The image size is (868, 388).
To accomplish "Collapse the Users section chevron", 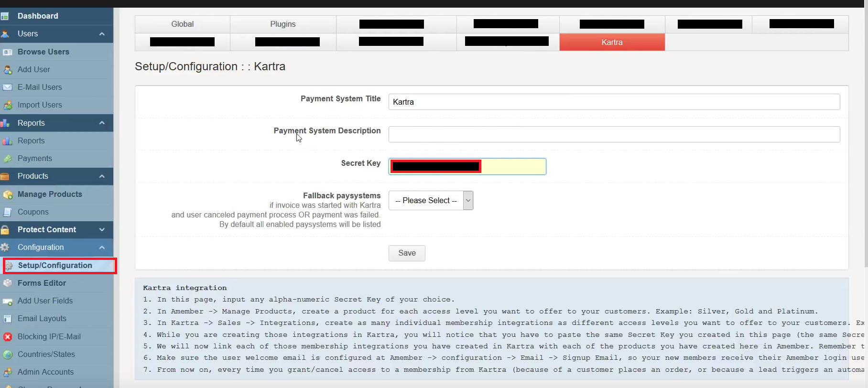I will pos(102,34).
